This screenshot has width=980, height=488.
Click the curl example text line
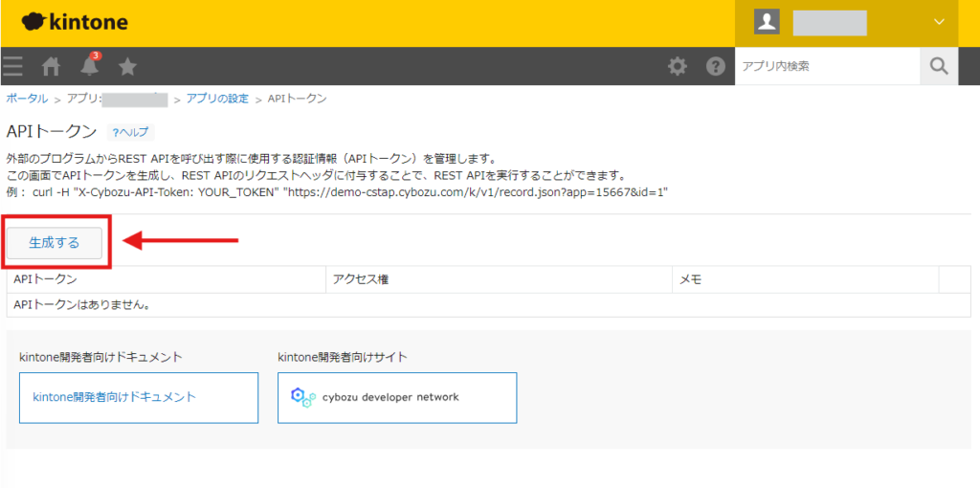tap(337, 193)
